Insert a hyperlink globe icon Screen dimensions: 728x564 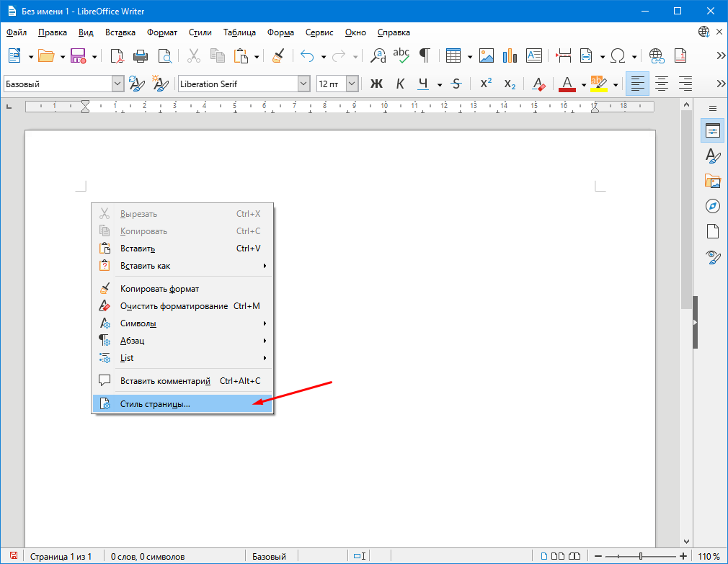pos(657,56)
